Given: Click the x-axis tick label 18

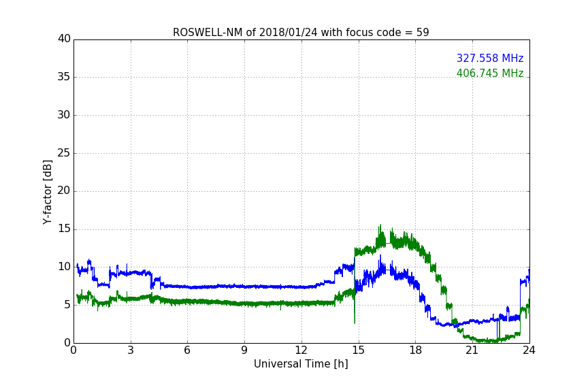Looking at the screenshot, I should tap(416, 350).
